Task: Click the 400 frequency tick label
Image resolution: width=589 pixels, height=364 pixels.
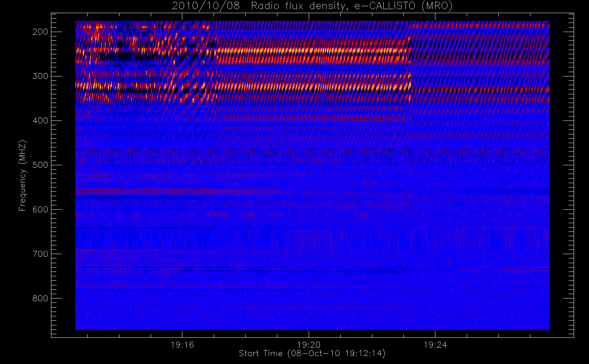Action: 40,120
